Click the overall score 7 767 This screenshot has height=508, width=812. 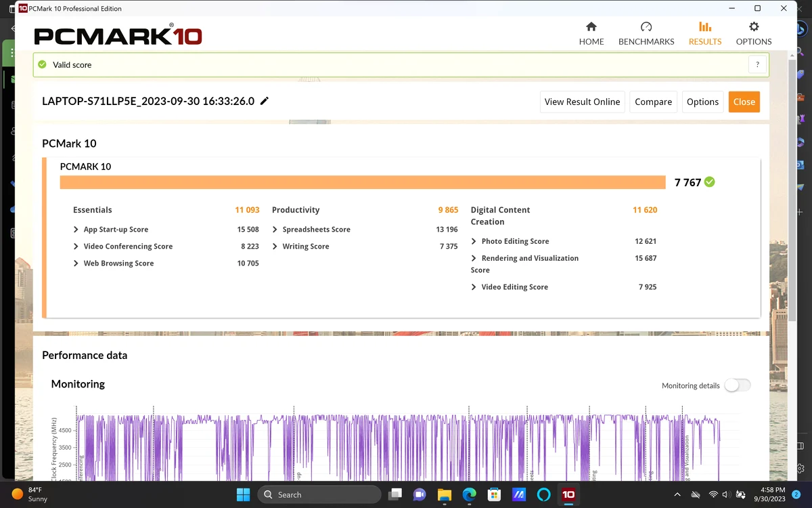point(687,182)
